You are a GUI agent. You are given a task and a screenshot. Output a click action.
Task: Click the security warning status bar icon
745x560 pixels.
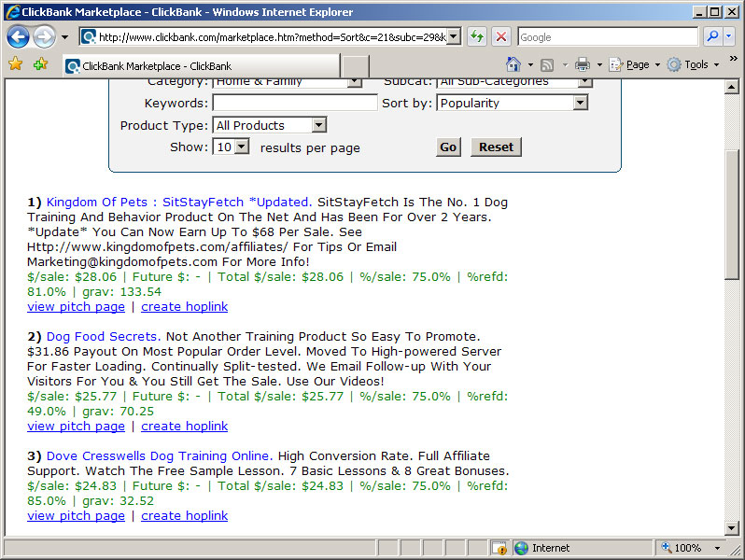coord(499,548)
